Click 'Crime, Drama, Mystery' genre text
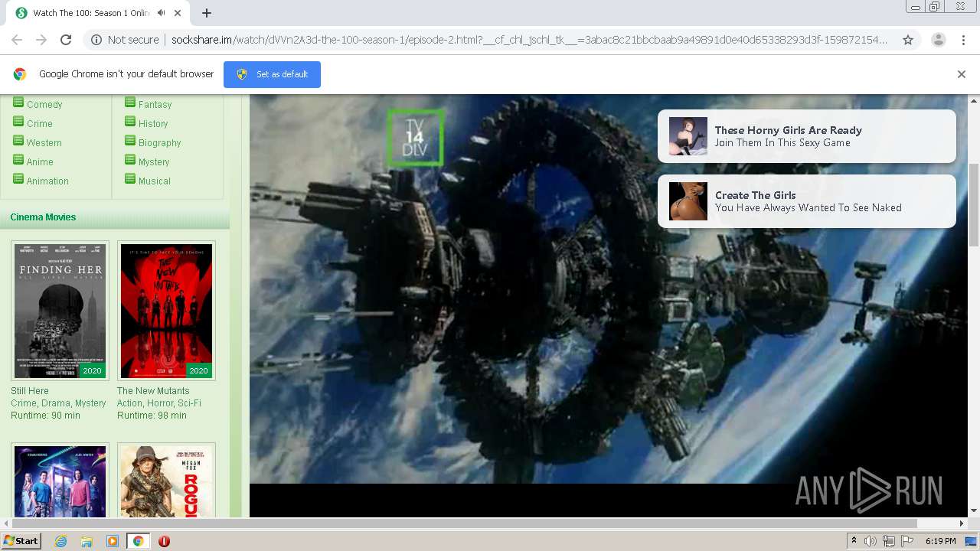Screen dimensions: 980x551 point(58,403)
